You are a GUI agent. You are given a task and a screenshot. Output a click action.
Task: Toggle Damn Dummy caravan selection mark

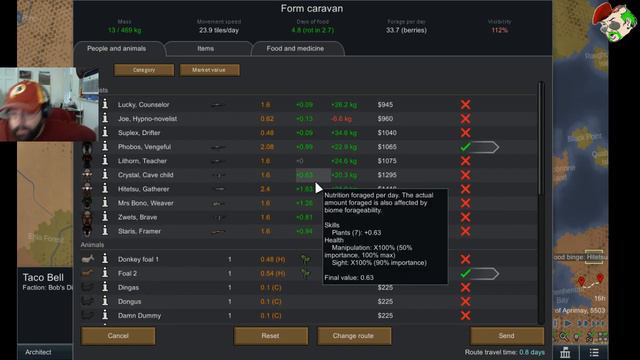click(465, 316)
